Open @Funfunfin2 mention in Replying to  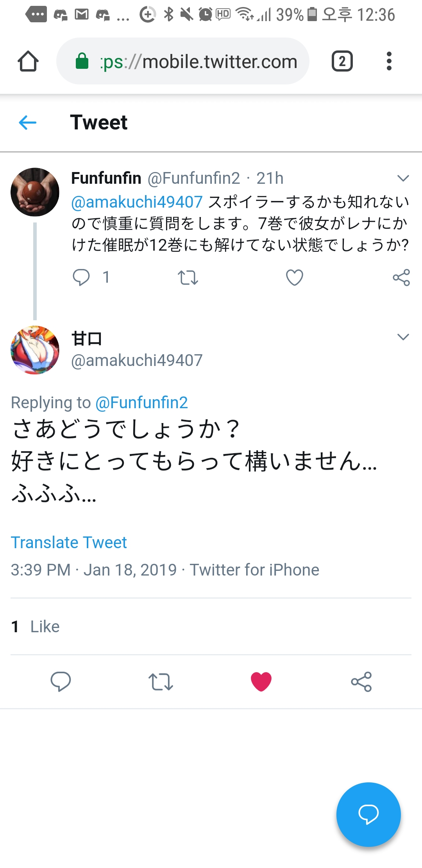(141, 403)
